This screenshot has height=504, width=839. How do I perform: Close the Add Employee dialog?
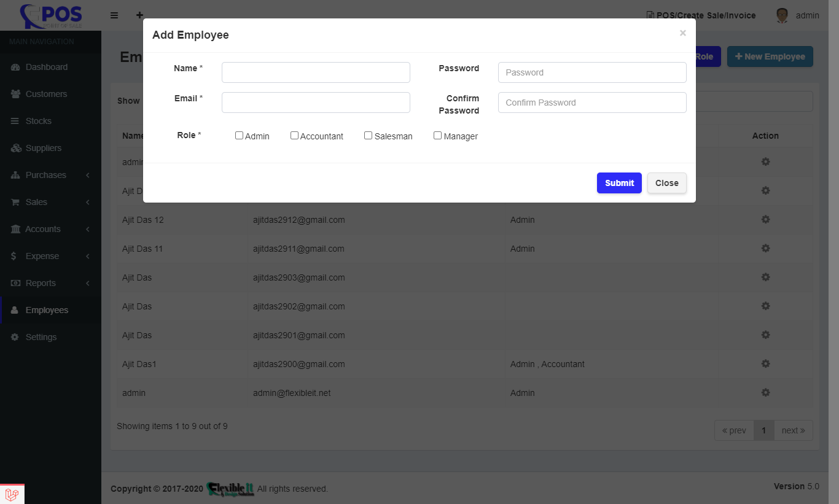pyautogui.click(x=666, y=183)
